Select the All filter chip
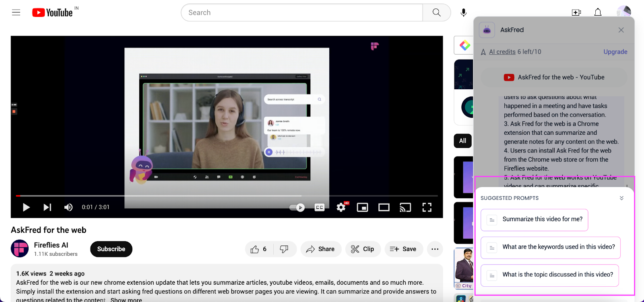Image resolution: width=644 pixels, height=302 pixels. pyautogui.click(x=463, y=141)
